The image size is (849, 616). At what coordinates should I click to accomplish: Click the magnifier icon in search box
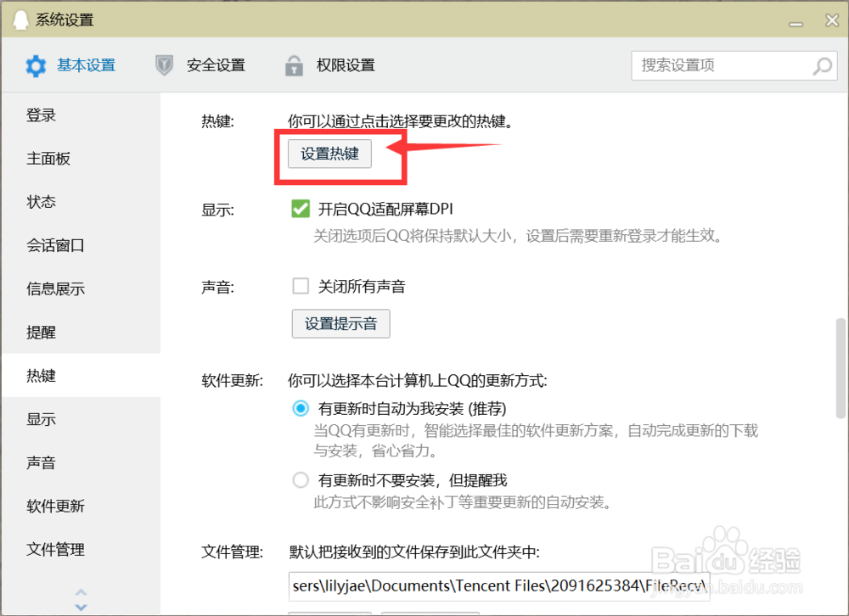click(x=823, y=66)
